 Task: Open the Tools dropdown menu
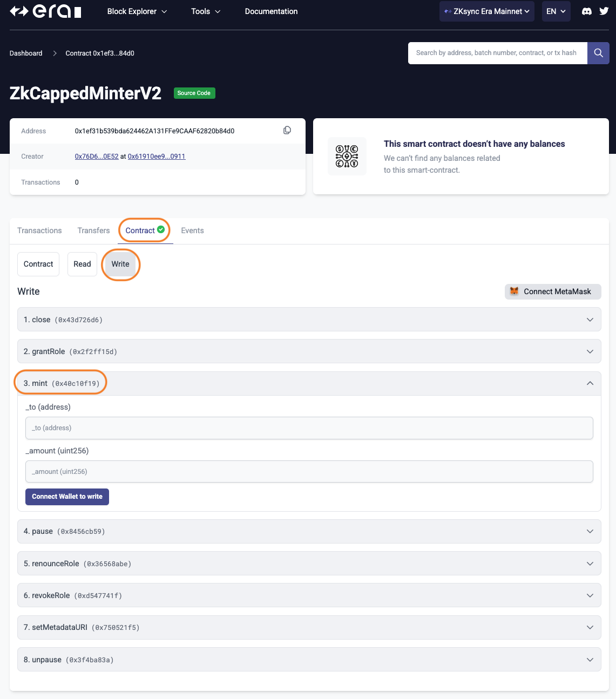click(x=206, y=11)
